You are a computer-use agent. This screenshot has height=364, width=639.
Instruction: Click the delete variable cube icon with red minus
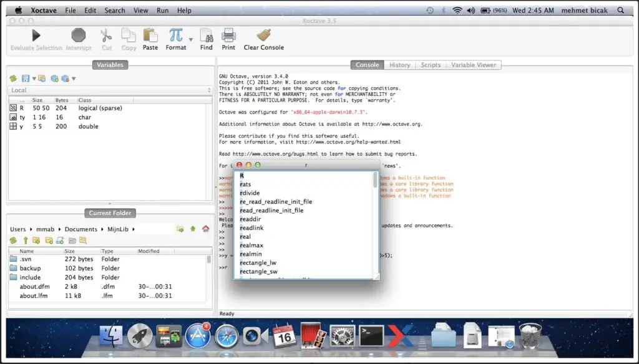(65, 79)
